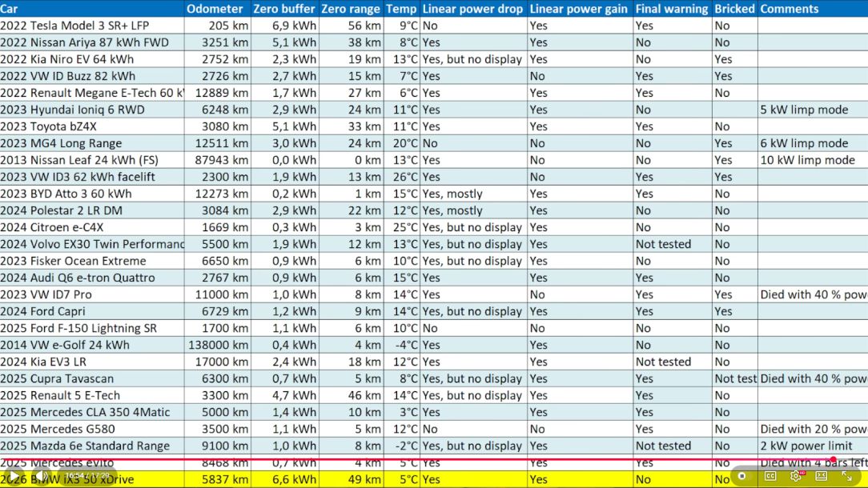The width and height of the screenshot is (868, 488).
Task: Click 'Not tested' in Volvo EX30 row
Action: tap(663, 244)
